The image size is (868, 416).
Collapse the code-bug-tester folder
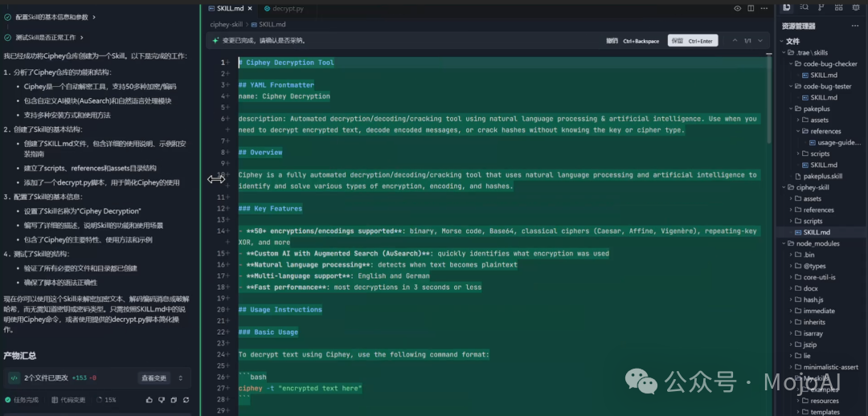pyautogui.click(x=792, y=86)
